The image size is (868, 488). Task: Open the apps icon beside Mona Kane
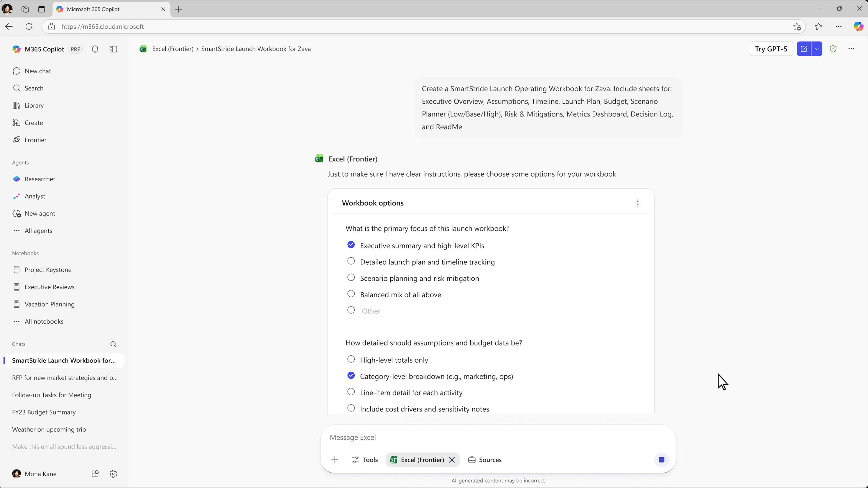click(x=95, y=473)
